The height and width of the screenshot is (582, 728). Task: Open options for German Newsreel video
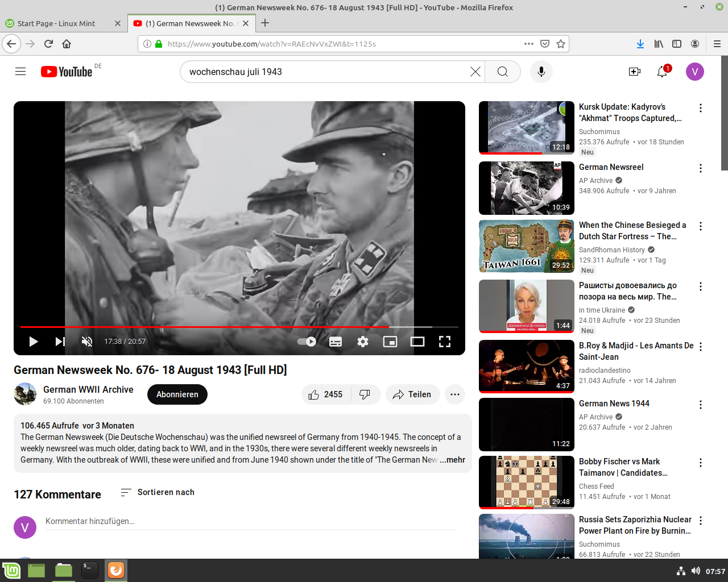tap(701, 168)
